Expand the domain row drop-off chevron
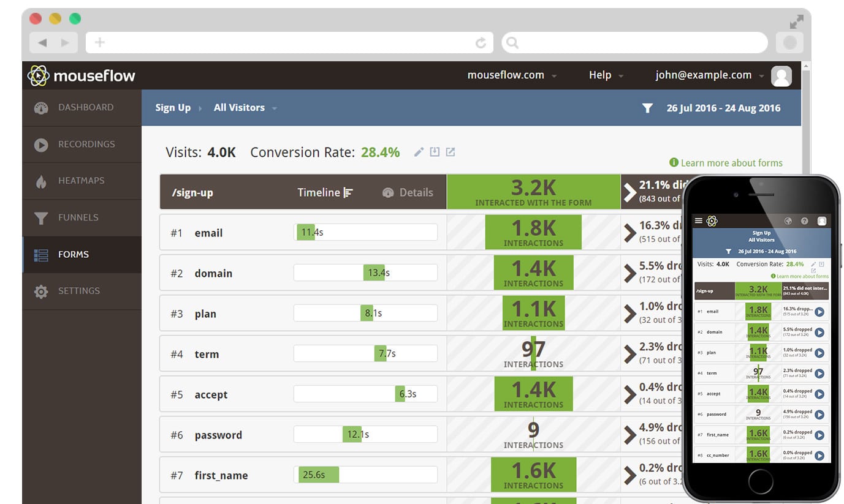844x504 pixels. click(630, 273)
